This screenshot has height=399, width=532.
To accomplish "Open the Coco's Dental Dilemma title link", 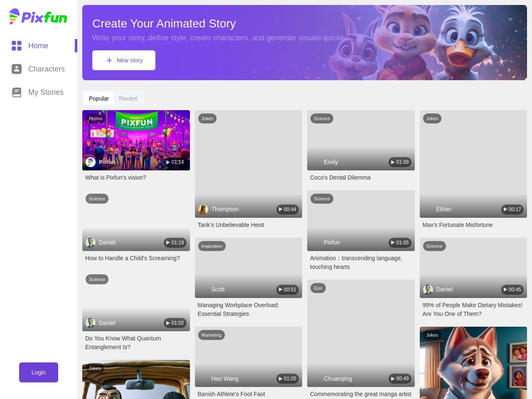I will [340, 177].
